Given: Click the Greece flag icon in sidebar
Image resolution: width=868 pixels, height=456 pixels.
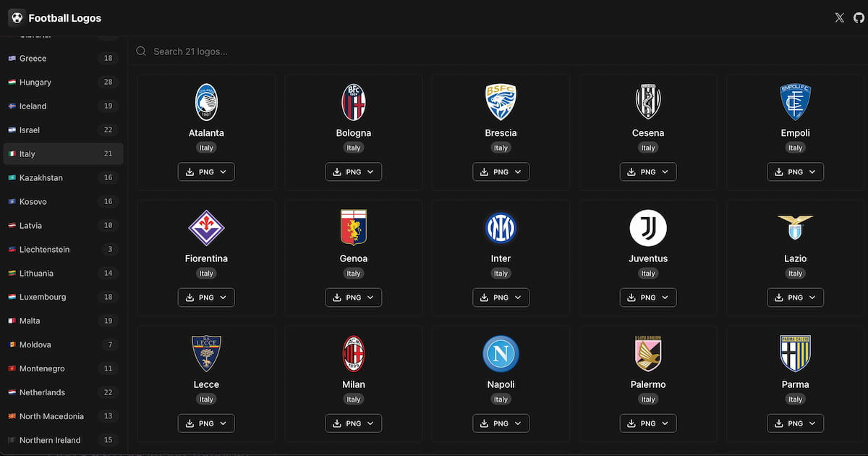Looking at the screenshot, I should pos(12,58).
